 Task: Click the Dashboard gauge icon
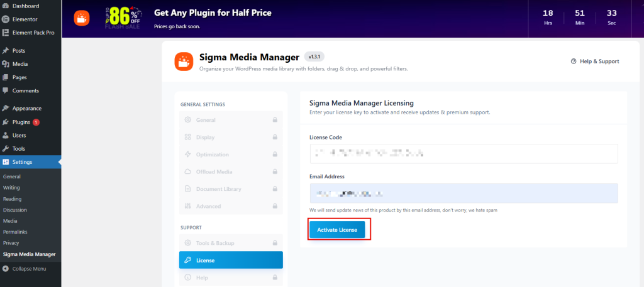[x=6, y=6]
